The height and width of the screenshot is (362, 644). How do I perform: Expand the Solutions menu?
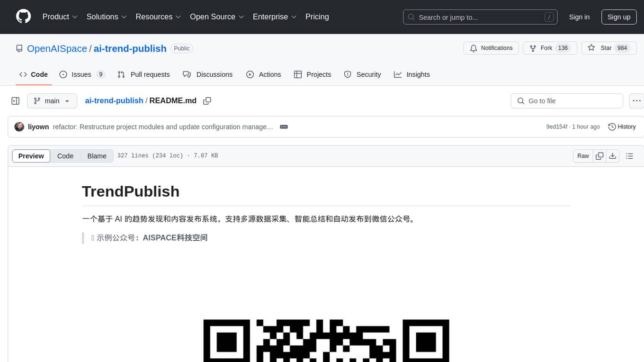pyautogui.click(x=107, y=17)
